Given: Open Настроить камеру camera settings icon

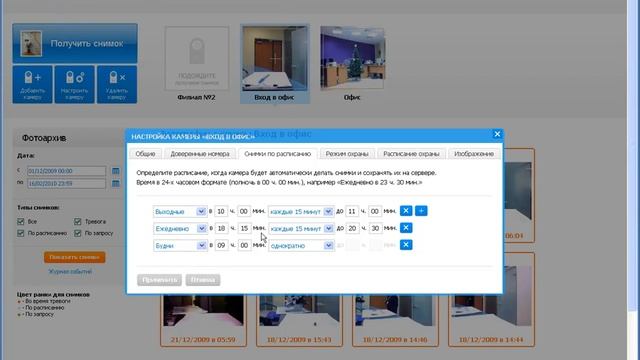Looking at the screenshot, I should [74, 84].
